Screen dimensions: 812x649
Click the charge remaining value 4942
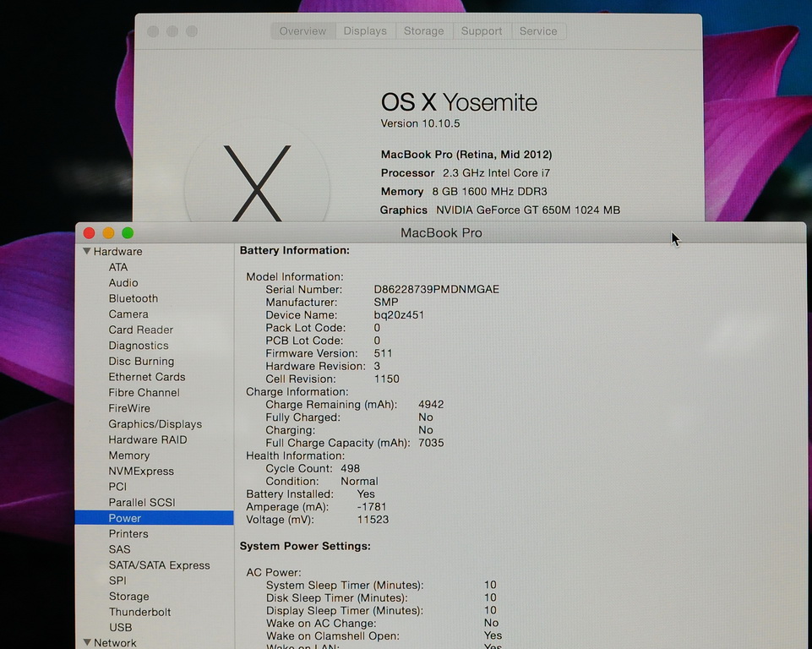(x=431, y=405)
